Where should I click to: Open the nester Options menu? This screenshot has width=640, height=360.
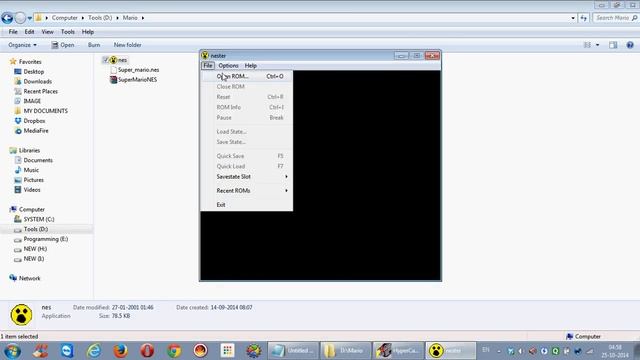point(228,66)
